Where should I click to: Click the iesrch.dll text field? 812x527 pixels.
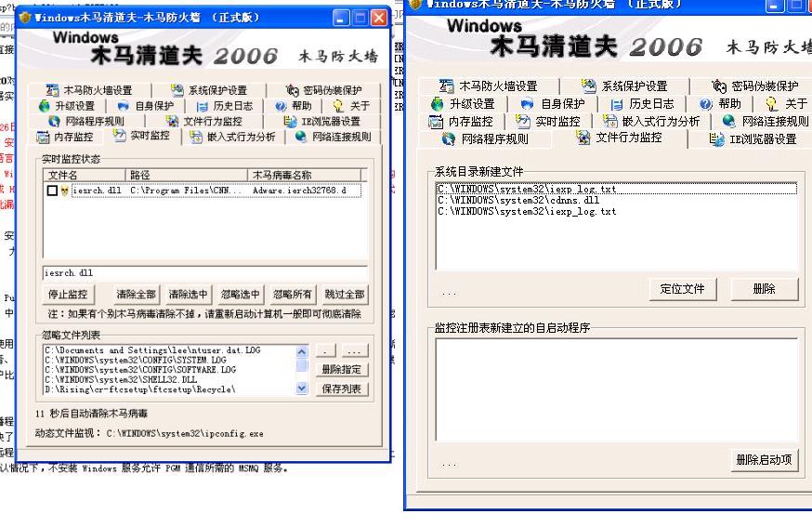[205, 272]
